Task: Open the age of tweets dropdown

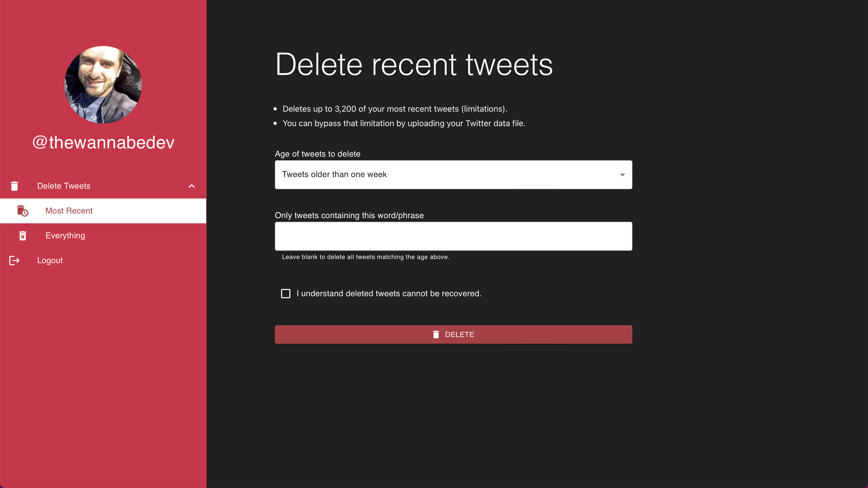Action: tap(453, 174)
